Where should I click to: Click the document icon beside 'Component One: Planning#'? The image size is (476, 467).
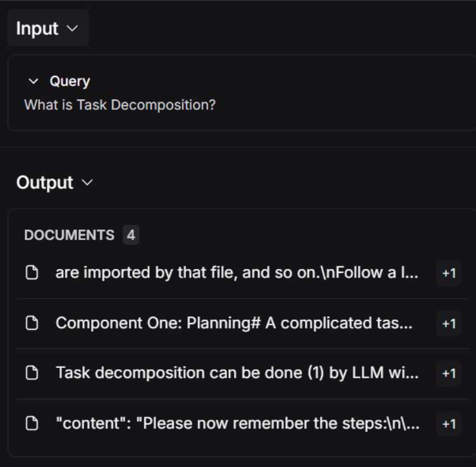point(32,323)
